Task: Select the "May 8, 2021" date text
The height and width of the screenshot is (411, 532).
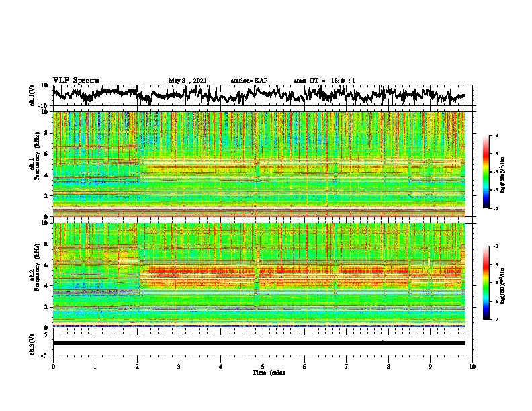Action: click(187, 81)
